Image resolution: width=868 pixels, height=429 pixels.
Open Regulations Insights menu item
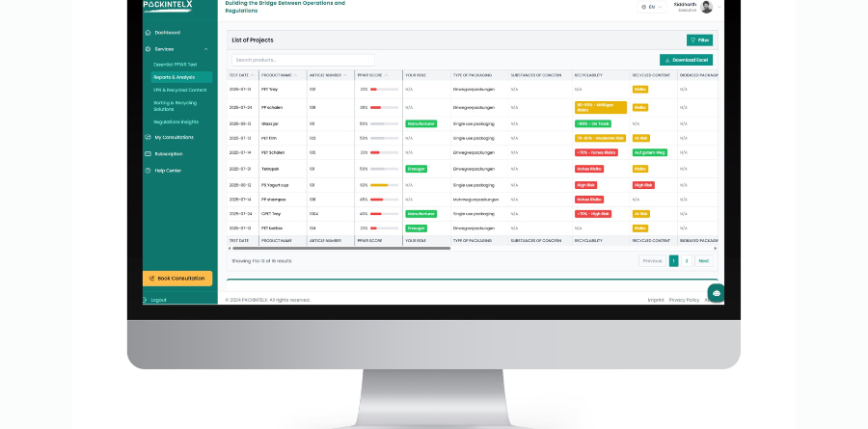click(x=176, y=121)
